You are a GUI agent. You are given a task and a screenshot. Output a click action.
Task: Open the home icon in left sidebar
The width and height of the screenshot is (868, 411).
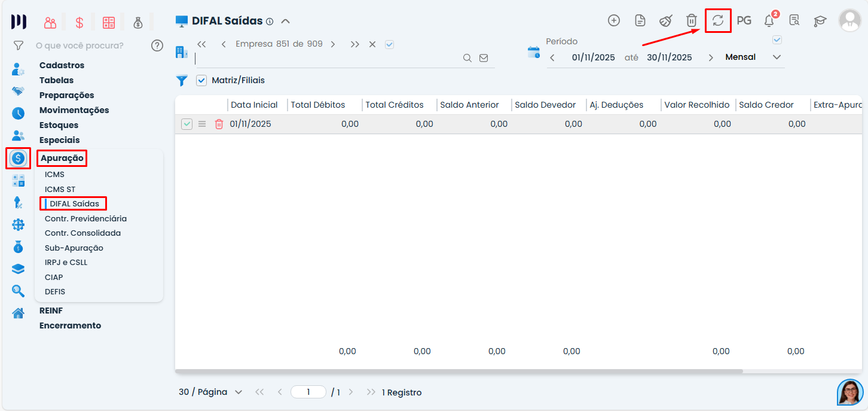pos(19,313)
